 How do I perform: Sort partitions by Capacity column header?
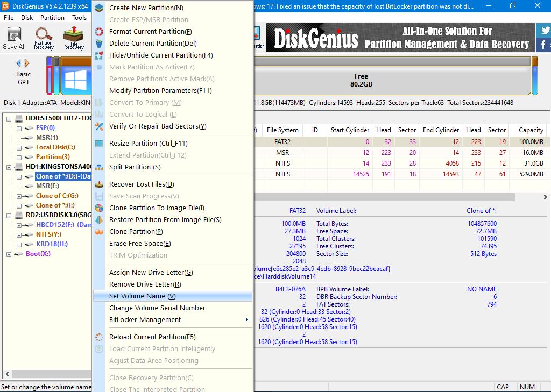click(x=530, y=130)
